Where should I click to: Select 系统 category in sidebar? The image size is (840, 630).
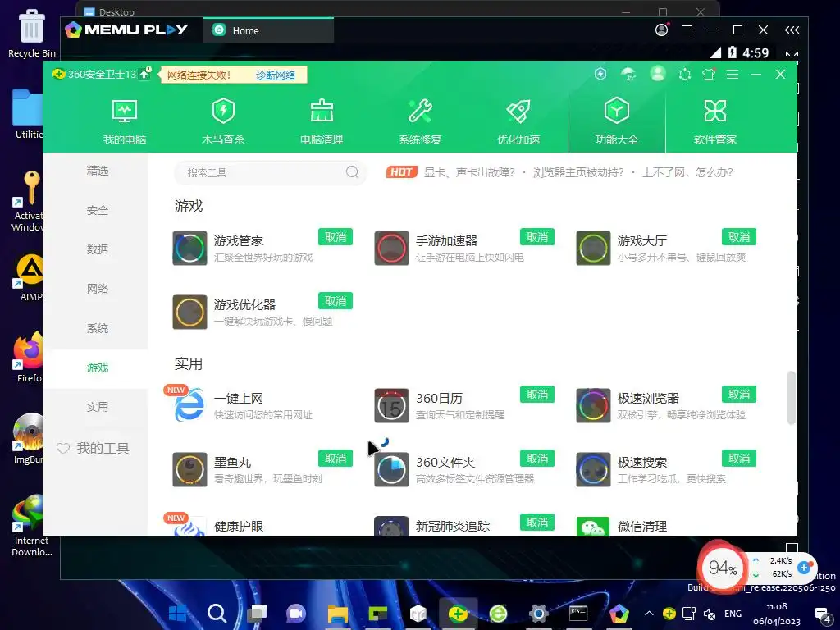coord(98,328)
